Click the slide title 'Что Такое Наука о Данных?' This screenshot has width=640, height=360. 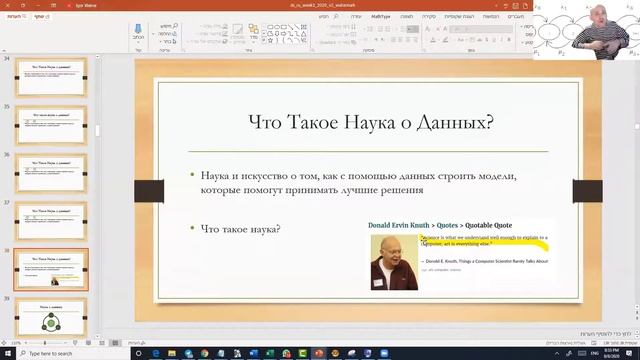click(371, 122)
